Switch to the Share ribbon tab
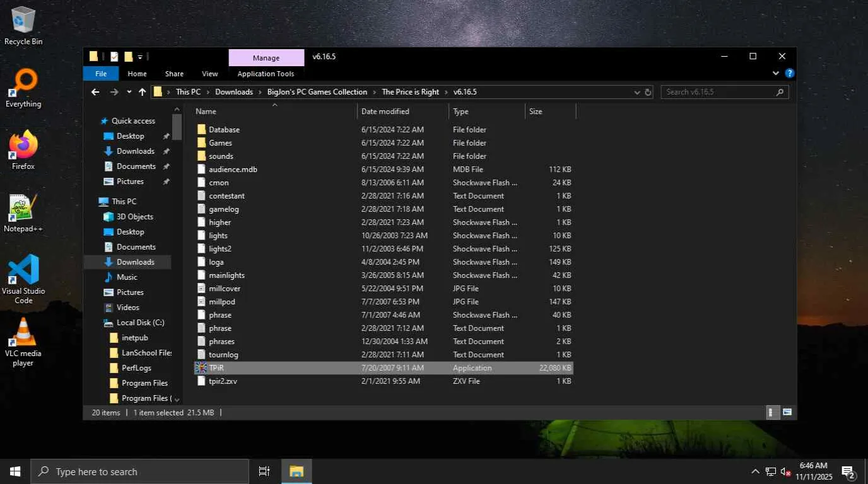The width and height of the screenshot is (868, 484). tap(174, 74)
